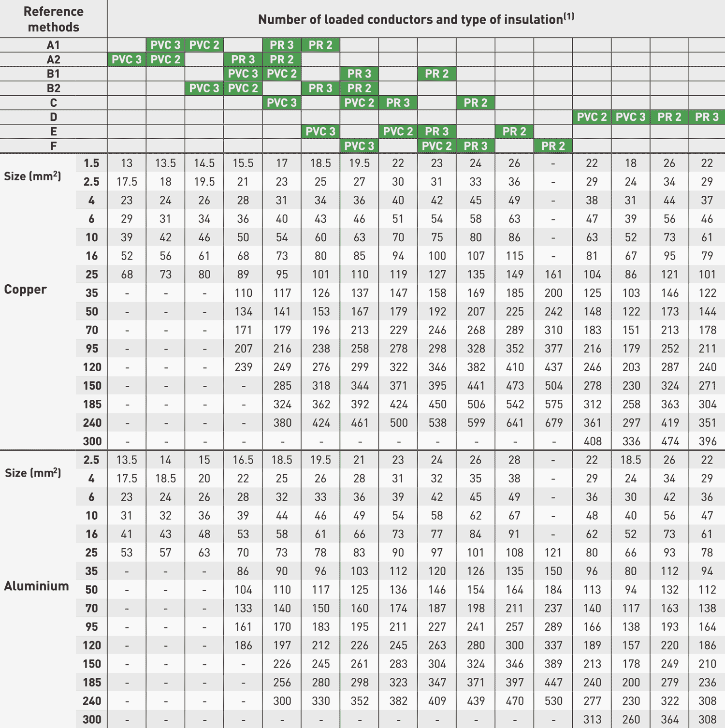Select reference method label F

[53, 146]
